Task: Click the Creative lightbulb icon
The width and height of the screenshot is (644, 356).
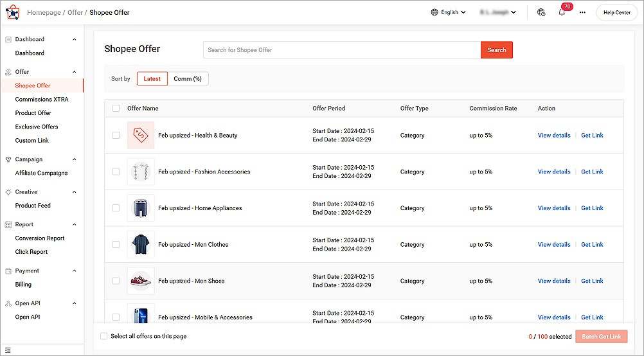Action: pos(8,191)
